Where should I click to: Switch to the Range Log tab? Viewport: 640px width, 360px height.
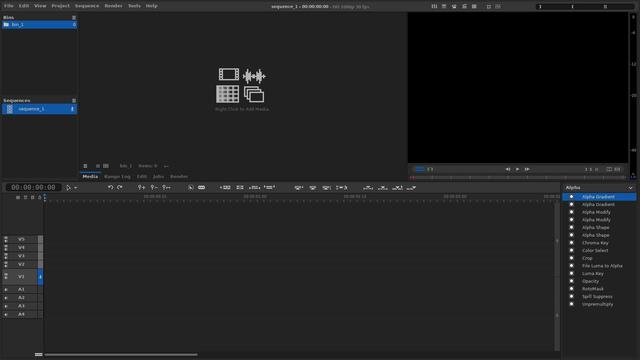pyautogui.click(x=117, y=177)
